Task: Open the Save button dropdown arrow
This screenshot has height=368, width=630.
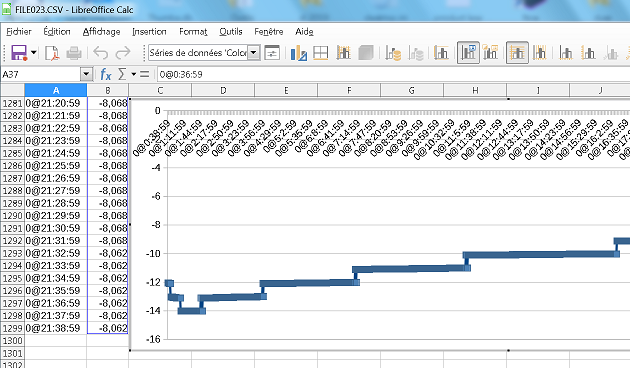Action: click(34, 53)
